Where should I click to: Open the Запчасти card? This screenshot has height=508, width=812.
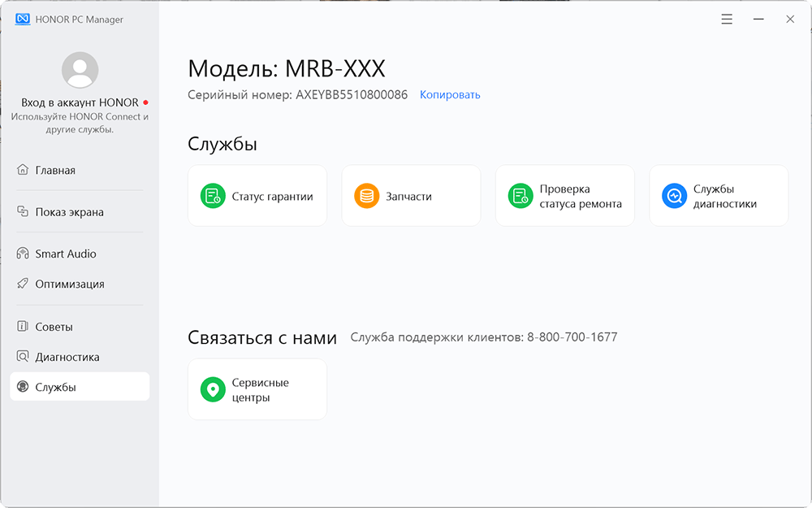click(411, 196)
